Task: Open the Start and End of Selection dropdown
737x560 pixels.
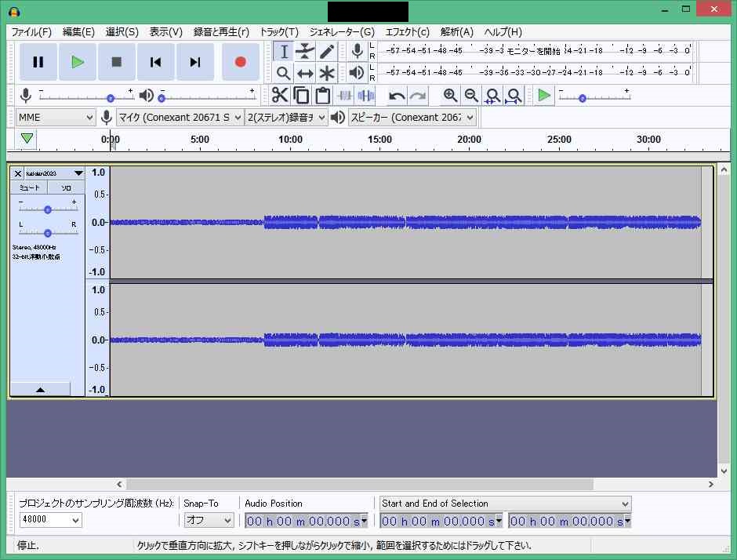Action: click(x=505, y=504)
